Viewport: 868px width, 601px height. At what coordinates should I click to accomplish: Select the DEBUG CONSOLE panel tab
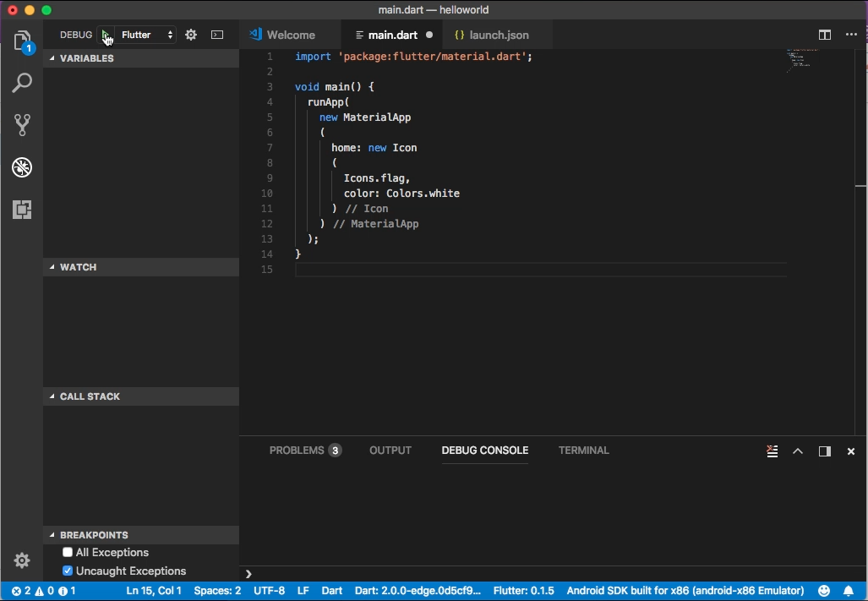[x=485, y=451]
